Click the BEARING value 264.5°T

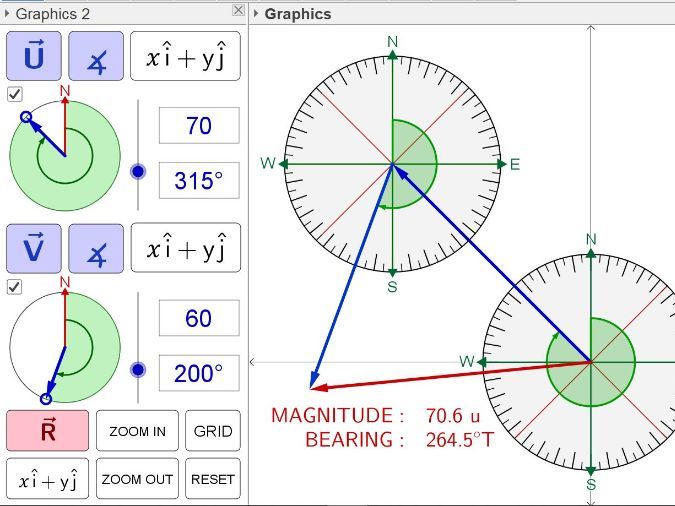coord(460,440)
